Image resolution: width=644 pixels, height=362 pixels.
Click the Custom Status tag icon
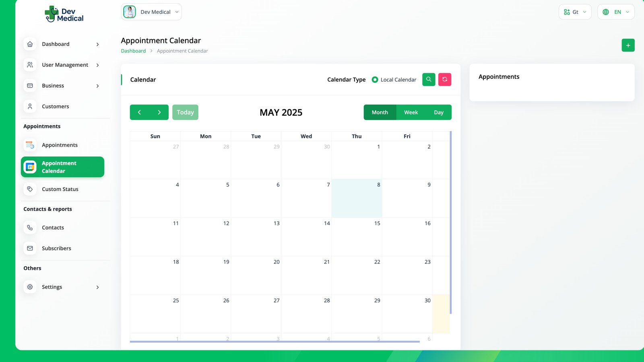[x=30, y=189]
